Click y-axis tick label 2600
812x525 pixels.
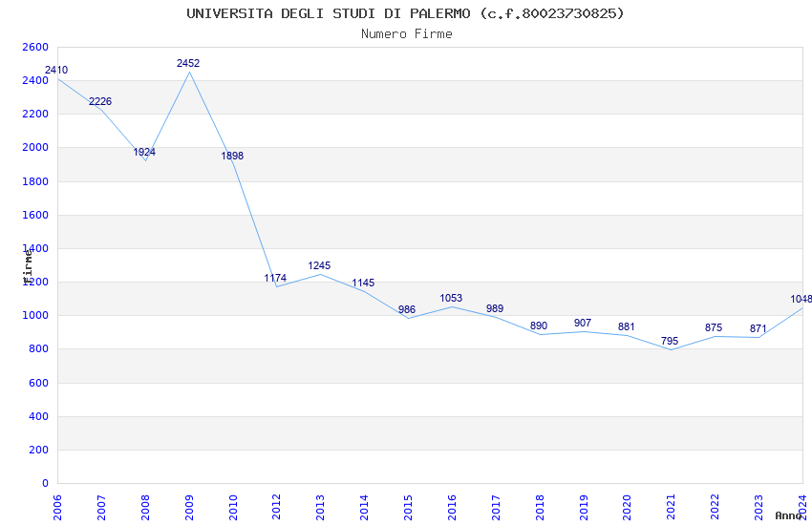[x=35, y=47]
